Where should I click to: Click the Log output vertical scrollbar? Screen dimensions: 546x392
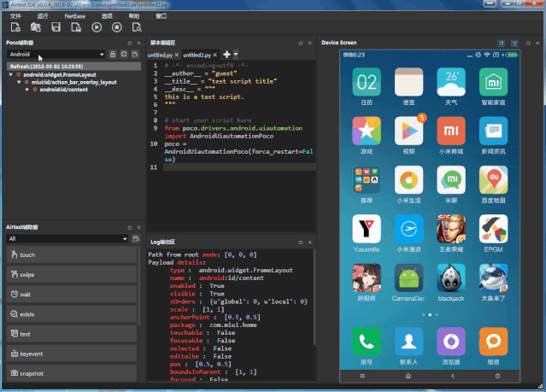pyautogui.click(x=314, y=296)
